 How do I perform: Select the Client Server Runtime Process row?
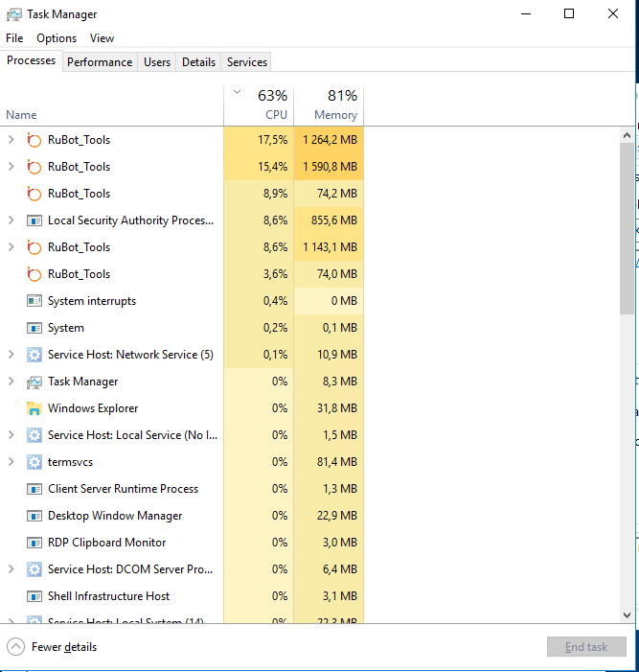123,489
